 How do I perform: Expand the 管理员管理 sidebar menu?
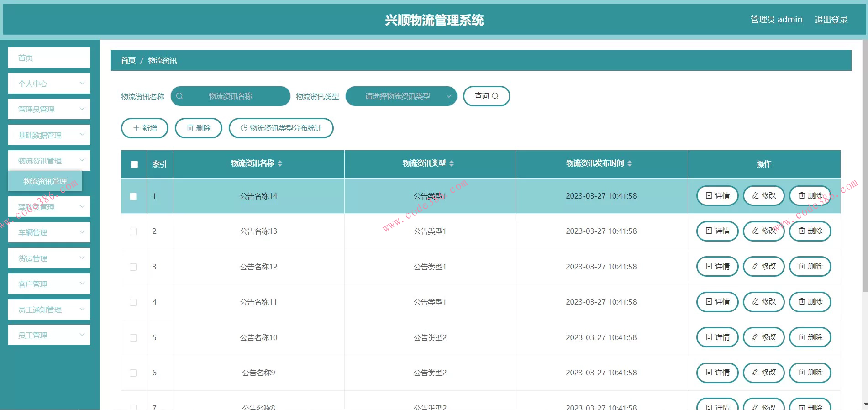[x=49, y=109]
